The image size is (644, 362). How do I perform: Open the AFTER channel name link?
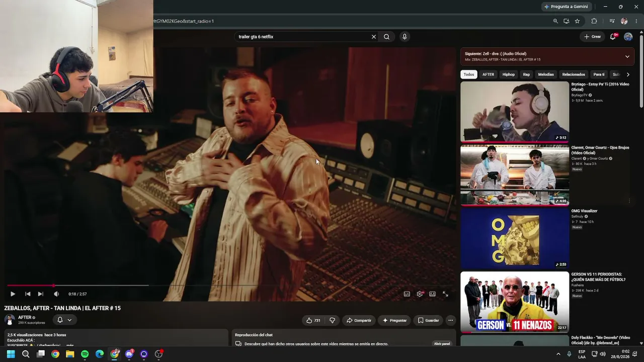(25, 318)
